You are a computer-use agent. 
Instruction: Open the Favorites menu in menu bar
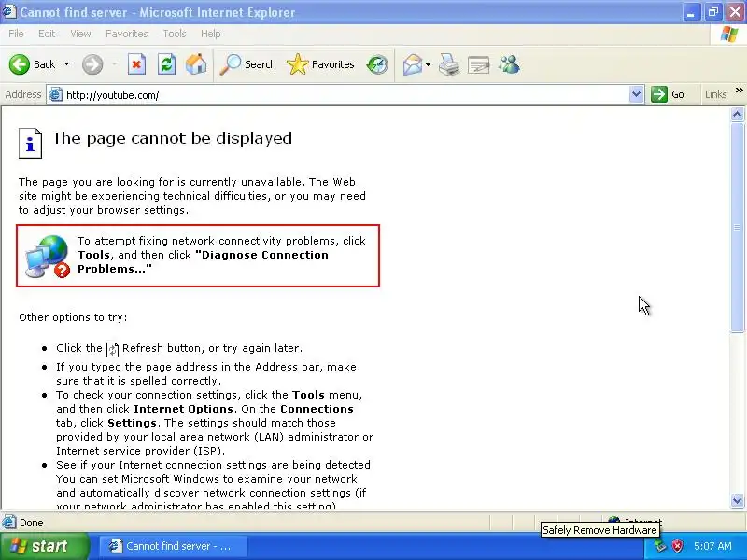point(127,34)
